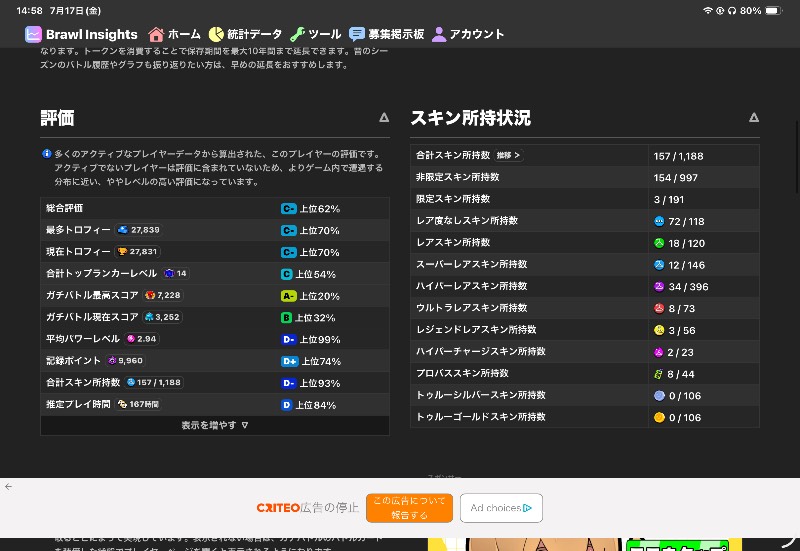800x551 pixels.
Task: Click この広告について報告する button
Action: click(409, 508)
